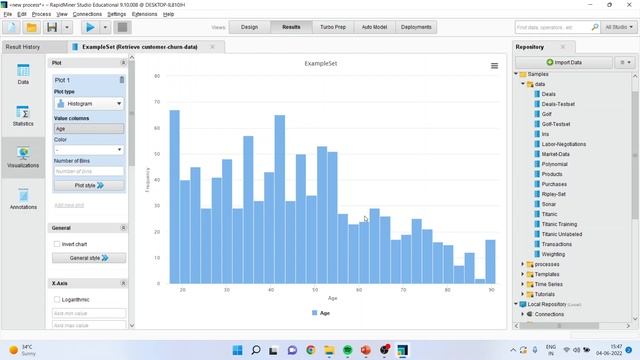Screen dimensions: 640x360
Task: Switch to the Deployments view
Action: click(x=416, y=27)
